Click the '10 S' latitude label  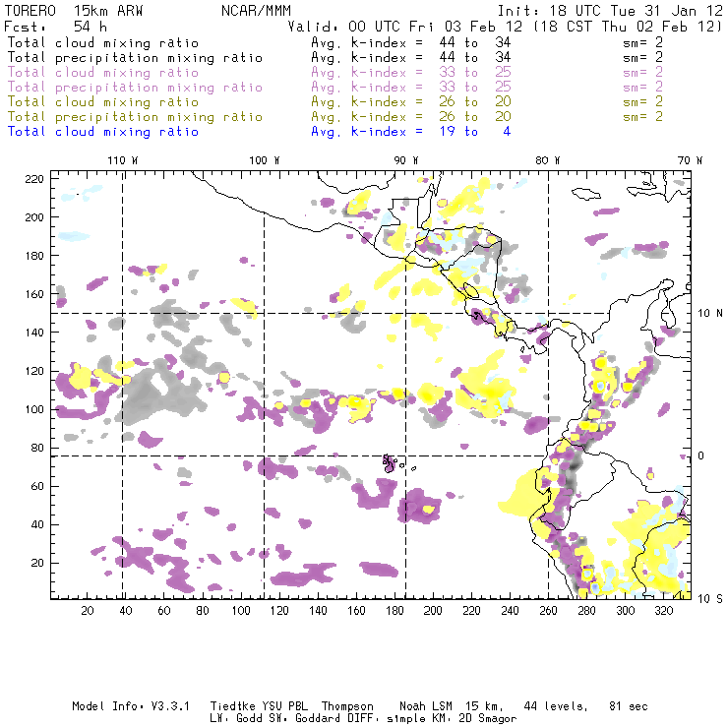[x=710, y=599]
